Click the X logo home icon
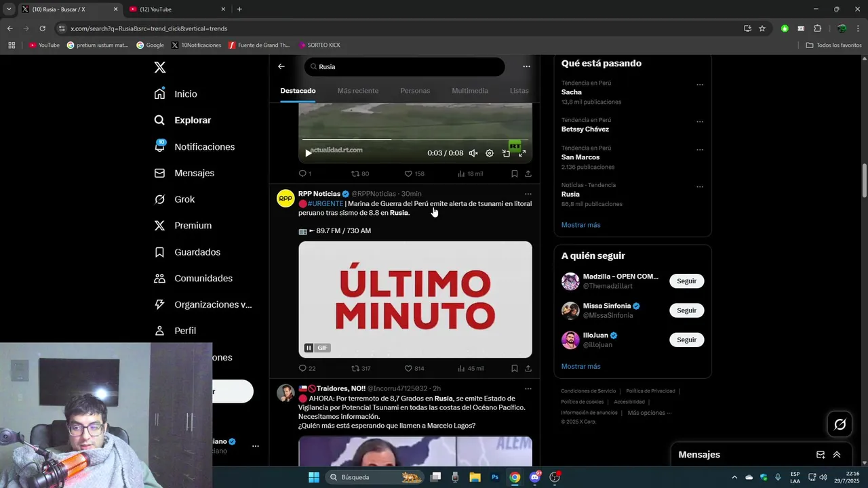 point(160,67)
